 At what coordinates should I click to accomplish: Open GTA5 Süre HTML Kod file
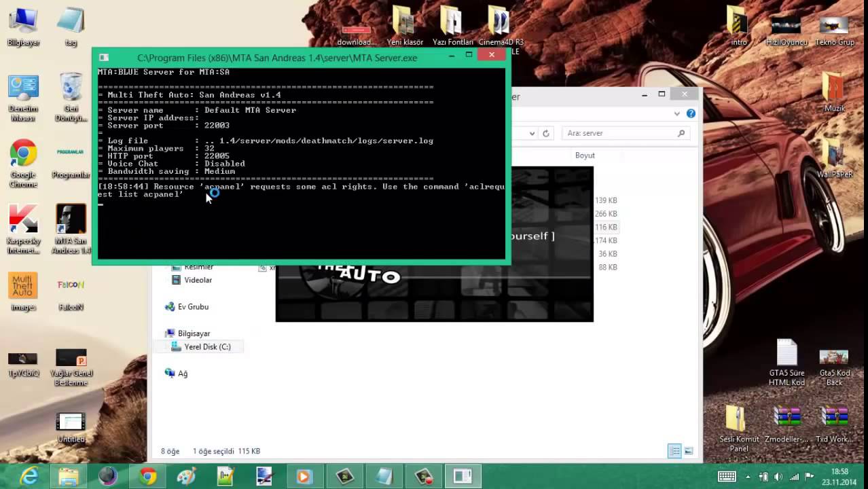[x=786, y=363]
